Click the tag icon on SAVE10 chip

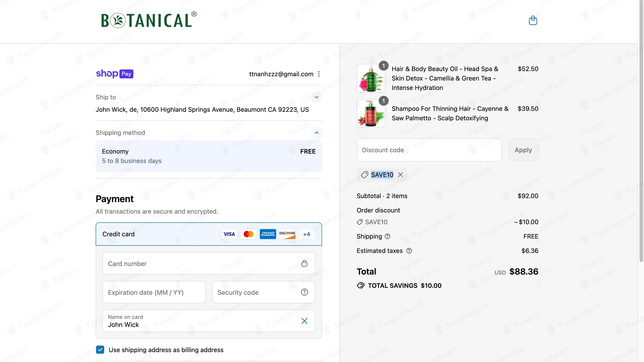(x=365, y=175)
